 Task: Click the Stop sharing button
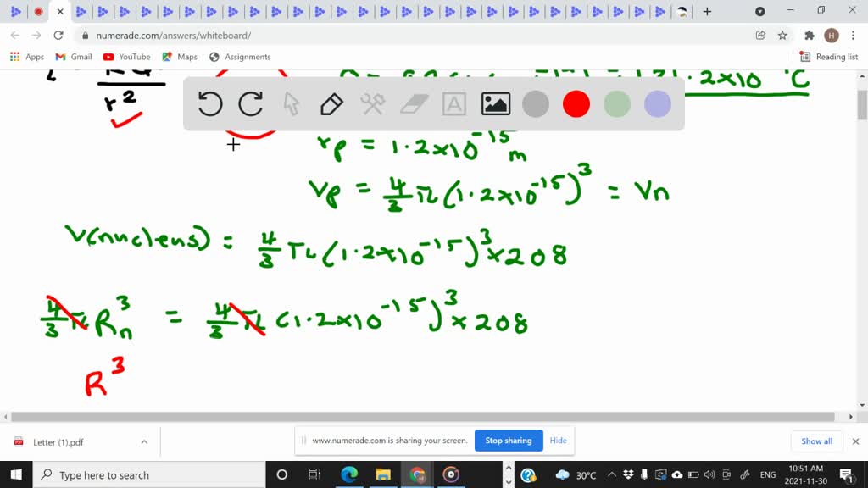[508, 441]
